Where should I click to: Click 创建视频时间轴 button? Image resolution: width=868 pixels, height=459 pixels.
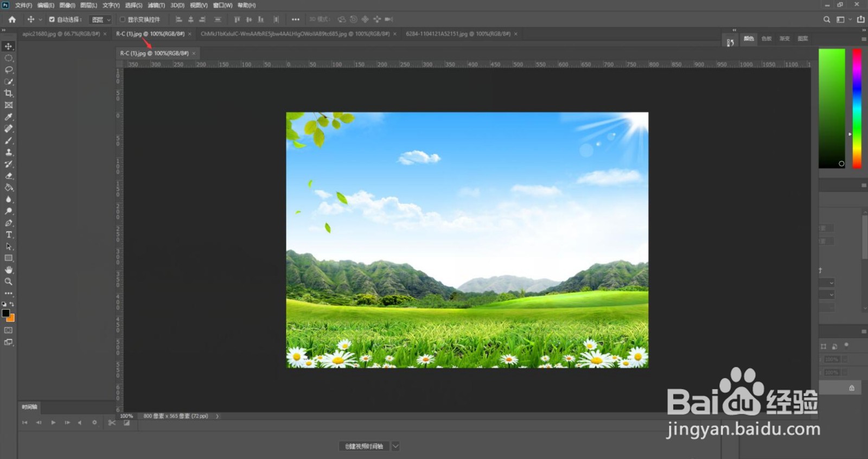click(x=364, y=446)
